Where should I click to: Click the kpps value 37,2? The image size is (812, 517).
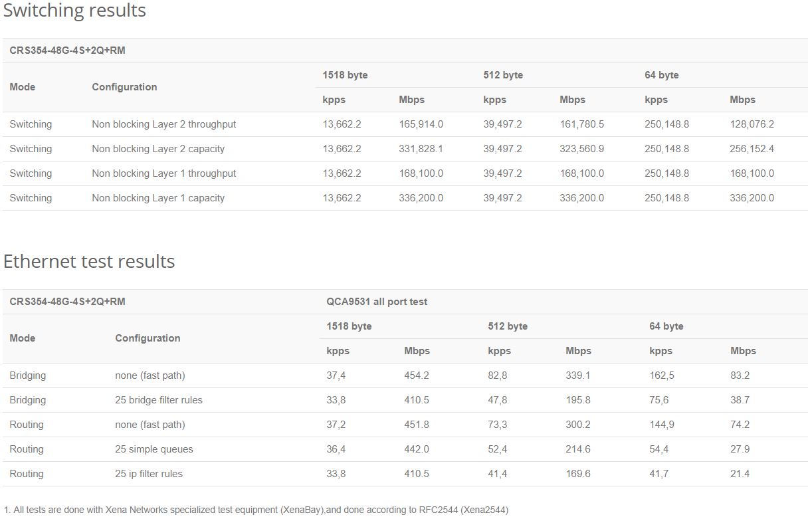pos(336,425)
